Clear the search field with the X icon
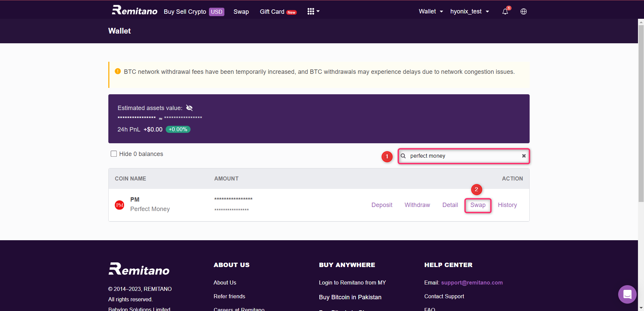Image resolution: width=644 pixels, height=311 pixels. 524,156
